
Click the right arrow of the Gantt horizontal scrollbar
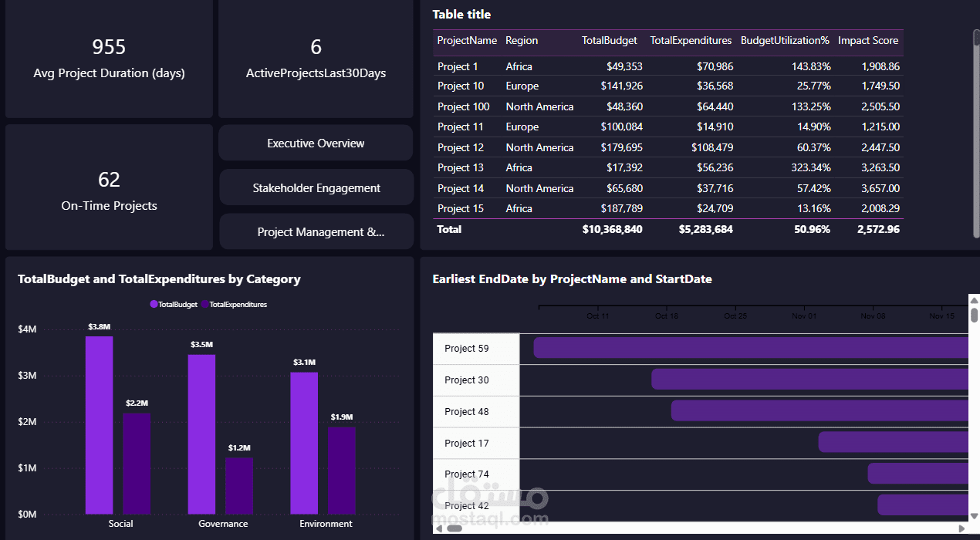(x=963, y=529)
